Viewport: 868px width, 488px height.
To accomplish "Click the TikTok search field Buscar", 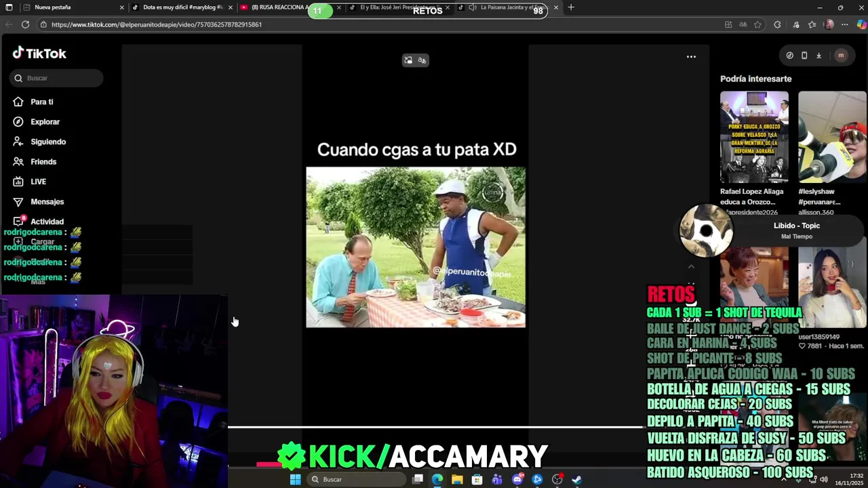I will point(56,78).
